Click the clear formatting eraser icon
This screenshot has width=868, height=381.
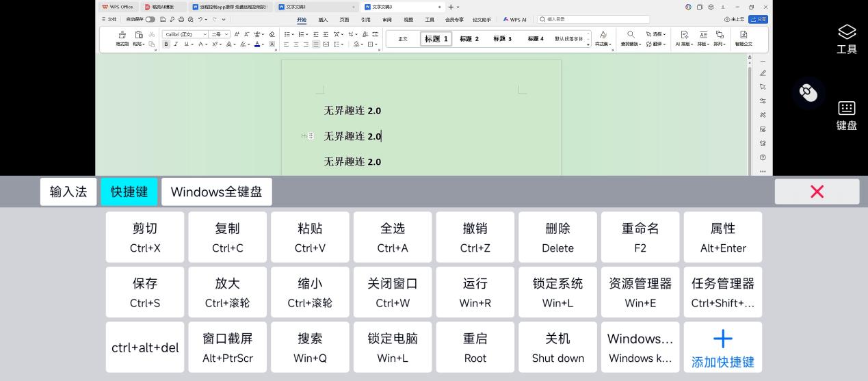point(272,34)
